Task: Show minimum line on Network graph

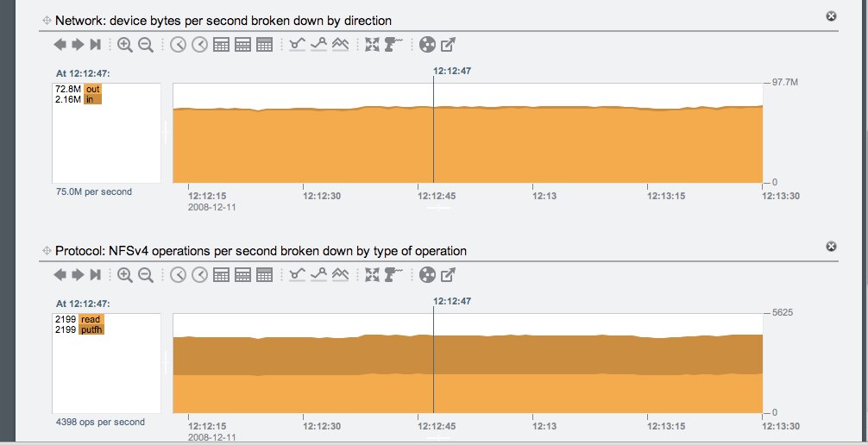Action: coord(298,45)
